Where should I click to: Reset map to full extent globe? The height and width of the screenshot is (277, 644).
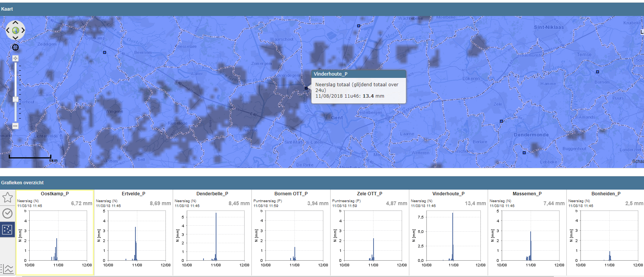tap(15, 30)
